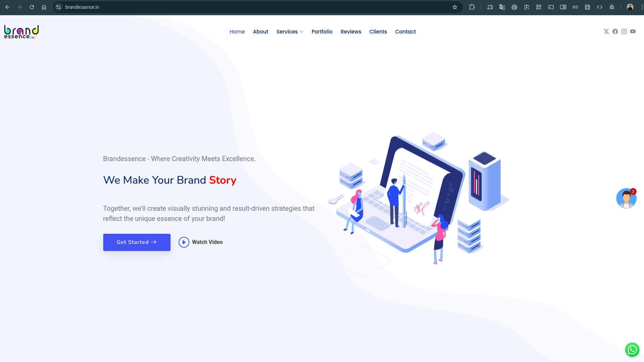Click the Google Translate toolbar icon

coord(502,7)
